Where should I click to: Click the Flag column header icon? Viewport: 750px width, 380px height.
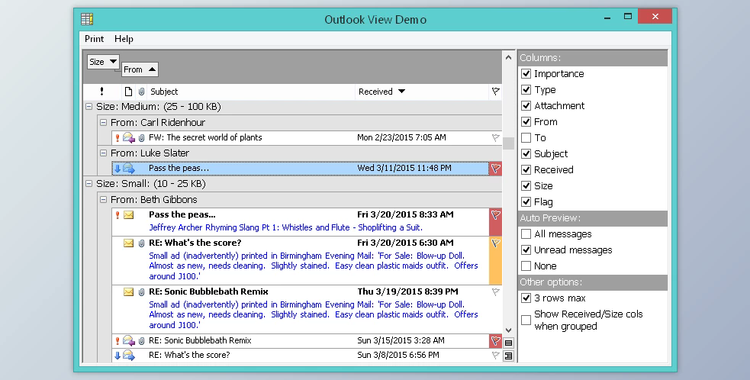click(496, 91)
